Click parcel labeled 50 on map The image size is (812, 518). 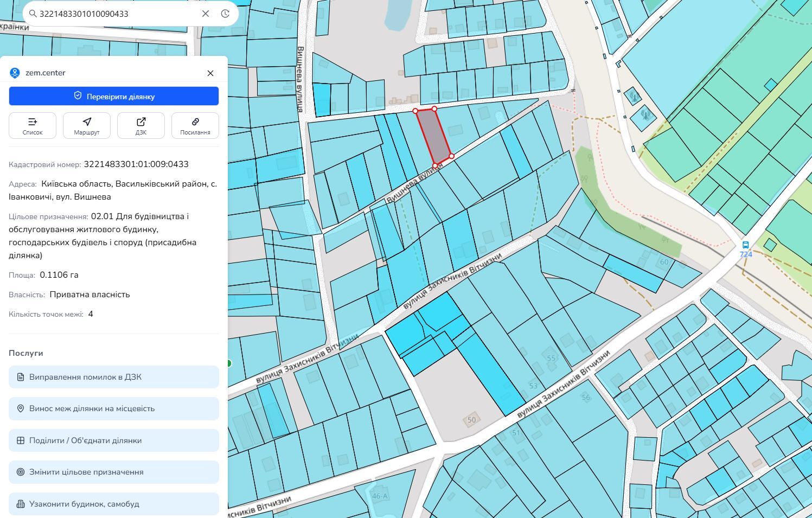click(471, 420)
